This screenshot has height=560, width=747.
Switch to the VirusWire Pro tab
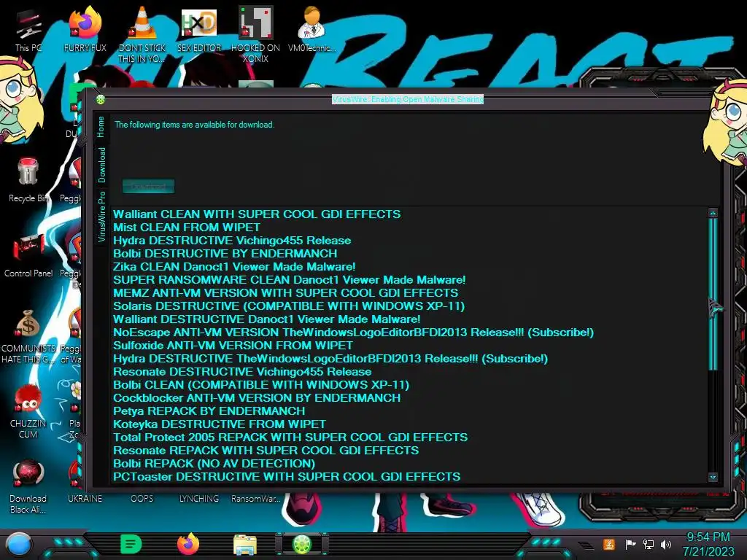pyautogui.click(x=101, y=217)
